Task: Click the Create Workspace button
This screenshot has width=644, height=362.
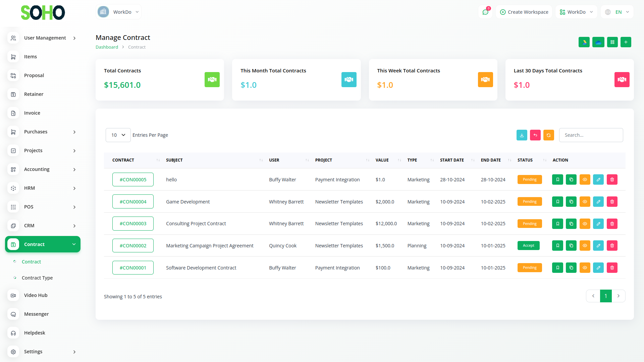Action: [x=524, y=12]
